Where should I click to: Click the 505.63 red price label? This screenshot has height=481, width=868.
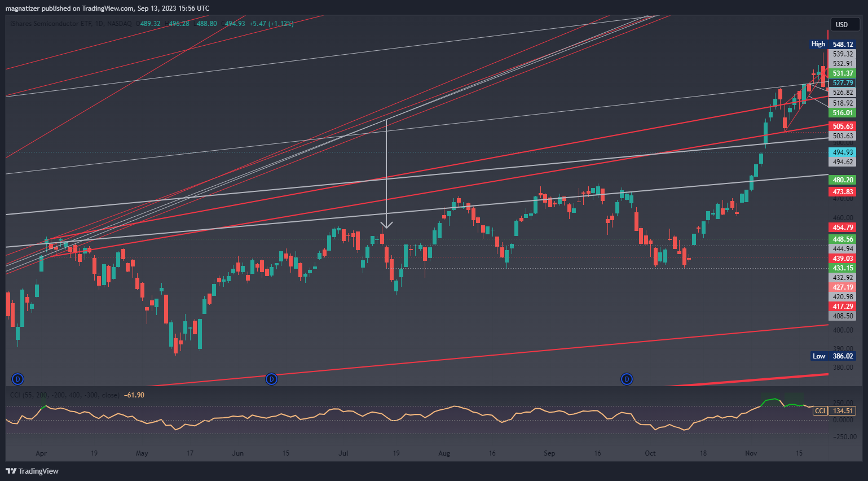click(843, 126)
